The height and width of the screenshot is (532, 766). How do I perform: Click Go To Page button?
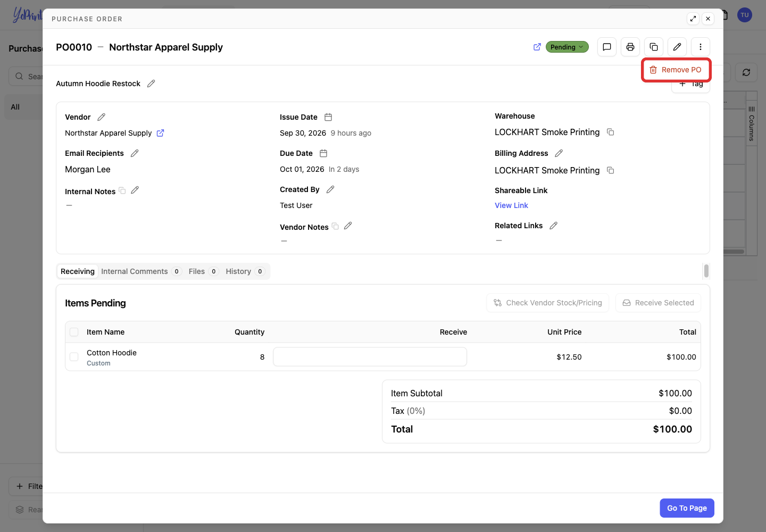(x=687, y=508)
